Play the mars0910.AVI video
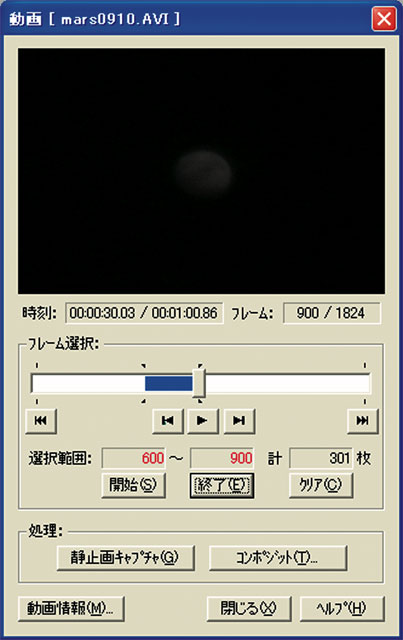The width and height of the screenshot is (403, 640). pyautogui.click(x=203, y=420)
